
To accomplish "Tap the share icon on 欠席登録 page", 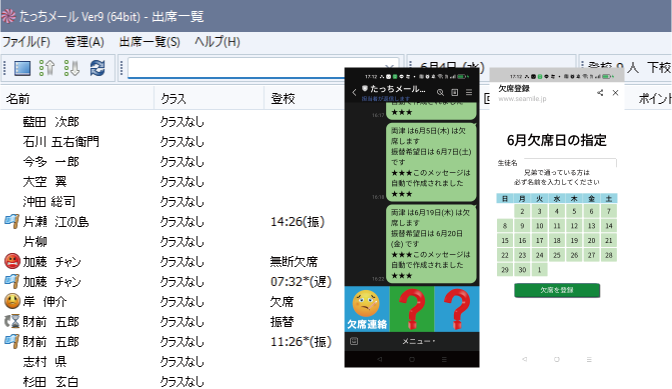I will tap(600, 93).
